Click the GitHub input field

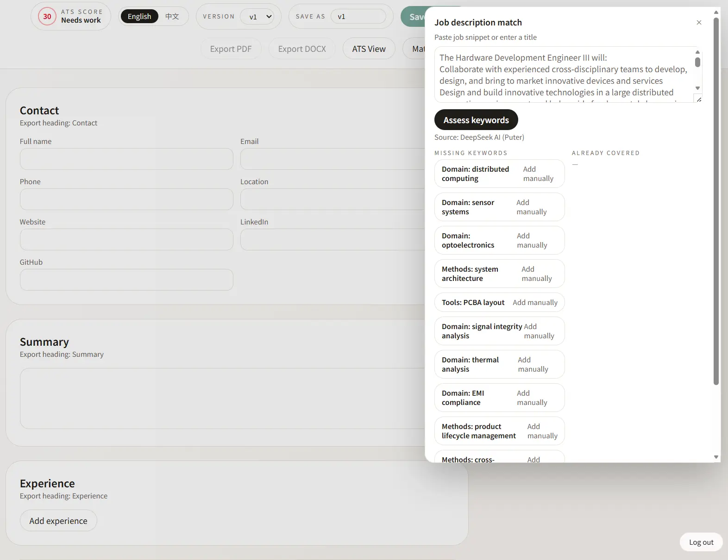(126, 280)
